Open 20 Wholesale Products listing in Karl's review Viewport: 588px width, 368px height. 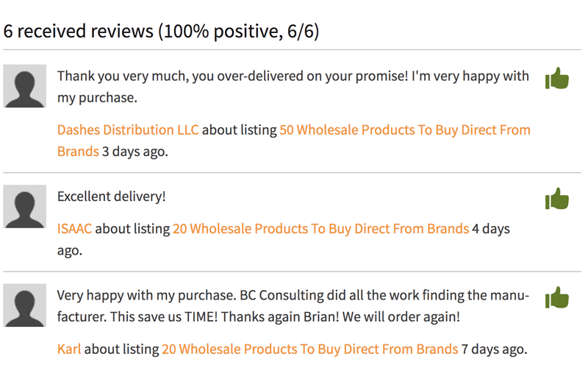(309, 349)
